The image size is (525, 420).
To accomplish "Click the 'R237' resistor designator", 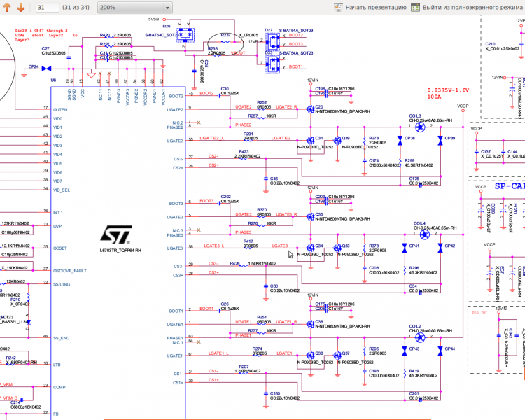I will pyautogui.click(x=225, y=35).
